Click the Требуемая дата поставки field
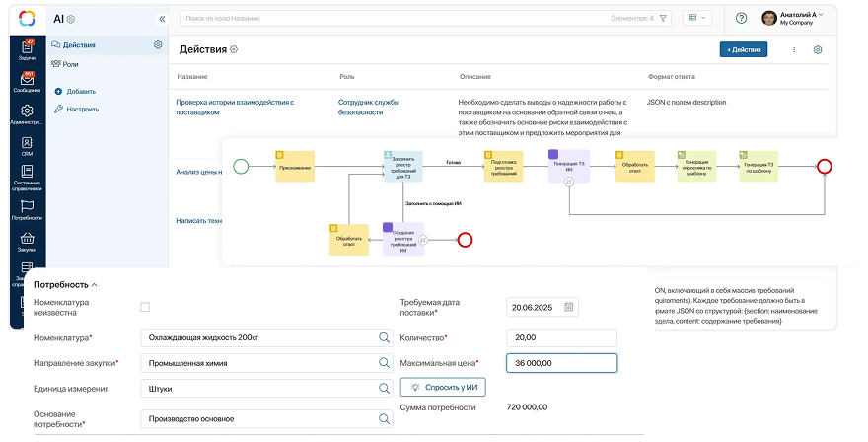The height and width of the screenshot is (442, 868). coord(542,307)
